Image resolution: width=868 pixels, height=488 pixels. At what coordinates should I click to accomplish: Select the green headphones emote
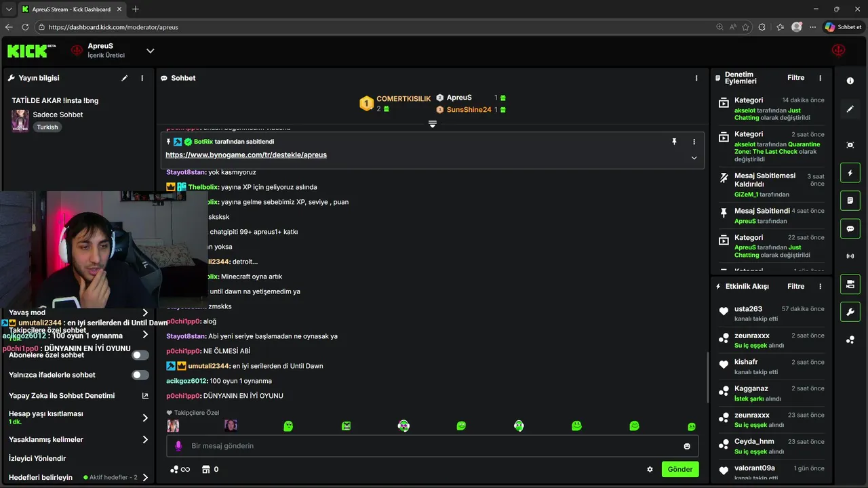[x=403, y=426]
